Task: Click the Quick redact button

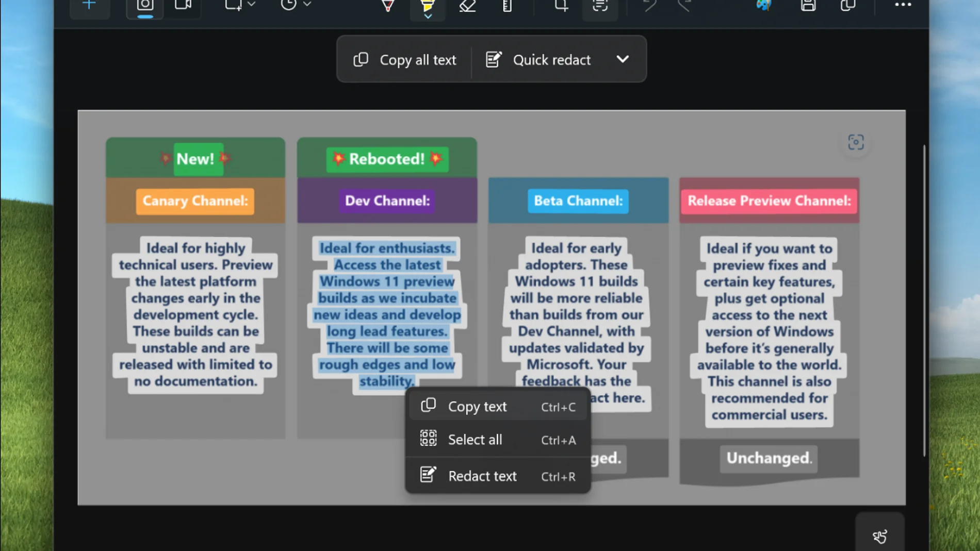Action: pos(538,60)
